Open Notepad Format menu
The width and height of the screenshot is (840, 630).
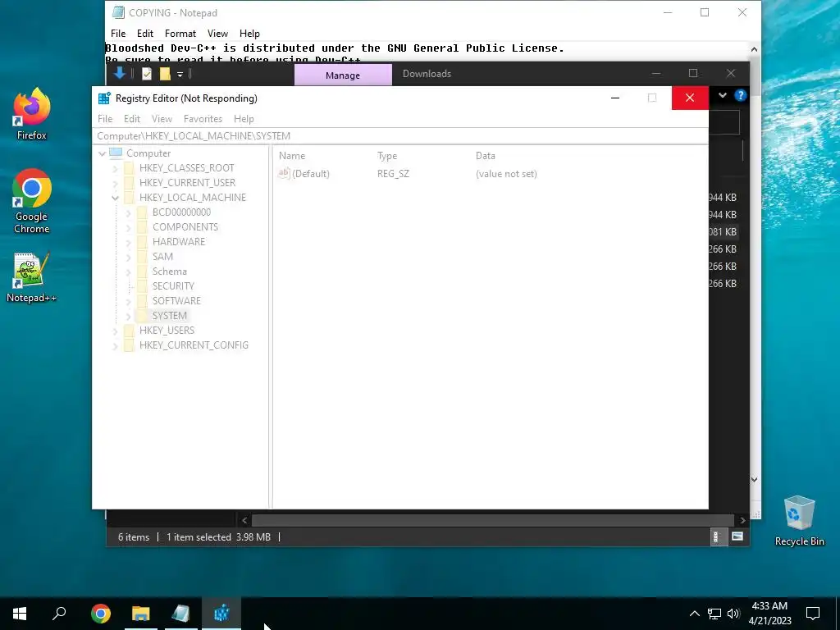pyautogui.click(x=180, y=33)
